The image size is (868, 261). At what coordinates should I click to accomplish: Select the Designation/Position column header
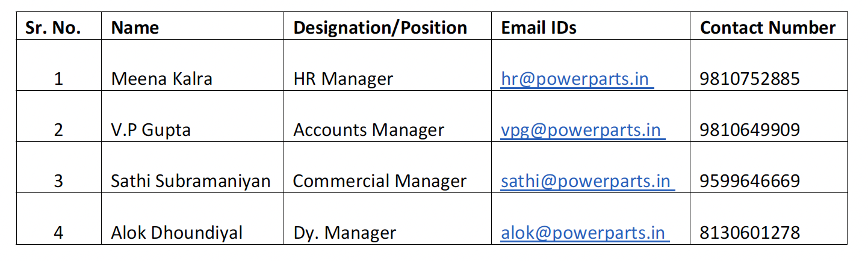[x=380, y=28]
